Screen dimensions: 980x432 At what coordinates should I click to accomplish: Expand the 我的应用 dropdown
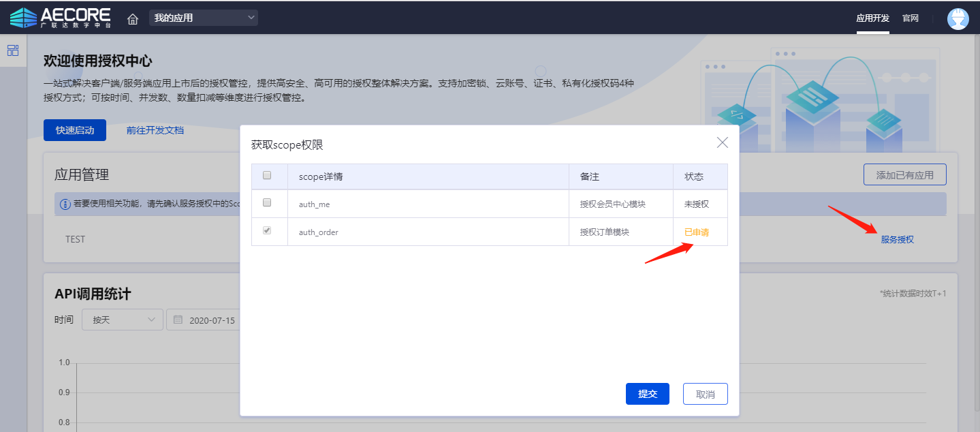[x=204, y=18]
